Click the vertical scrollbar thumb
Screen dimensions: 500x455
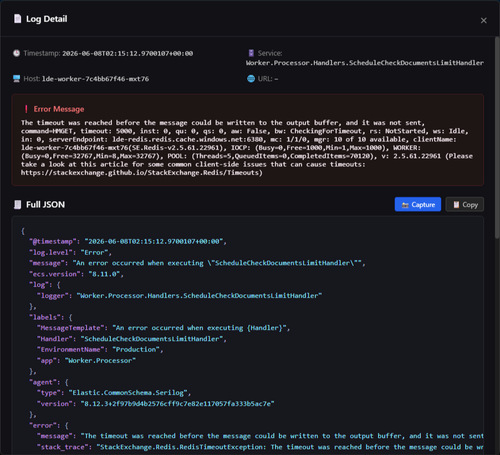[497, 137]
